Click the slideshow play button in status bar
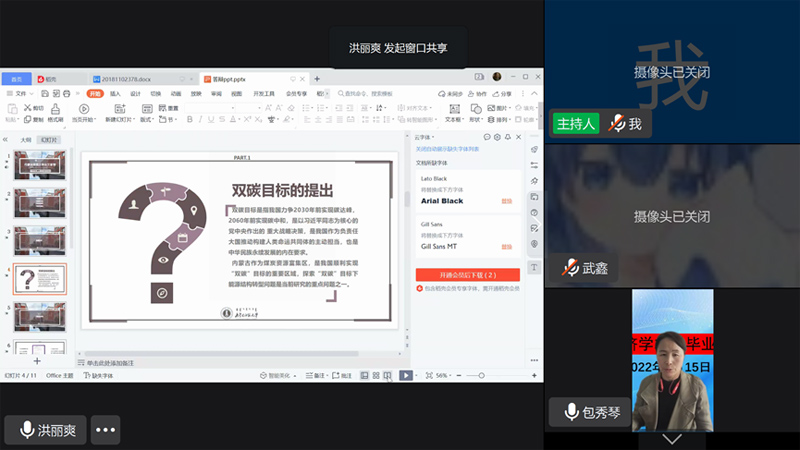800x450 pixels. pyautogui.click(x=404, y=375)
